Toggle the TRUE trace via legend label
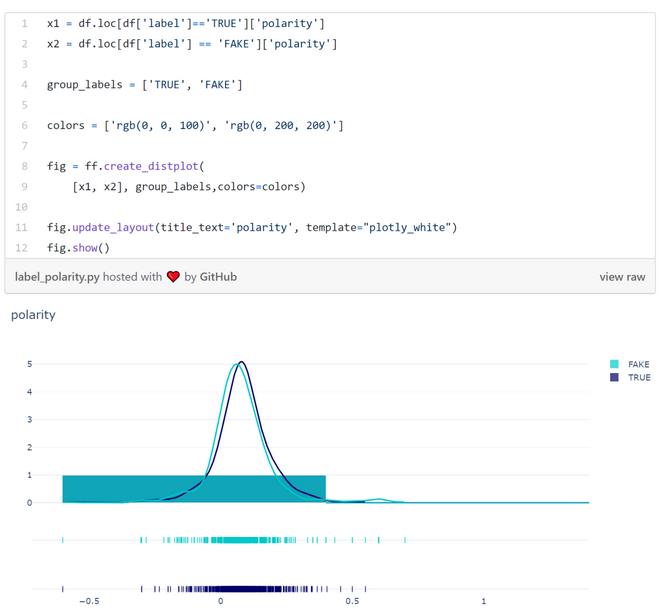The height and width of the screenshot is (610, 661). tap(638, 378)
